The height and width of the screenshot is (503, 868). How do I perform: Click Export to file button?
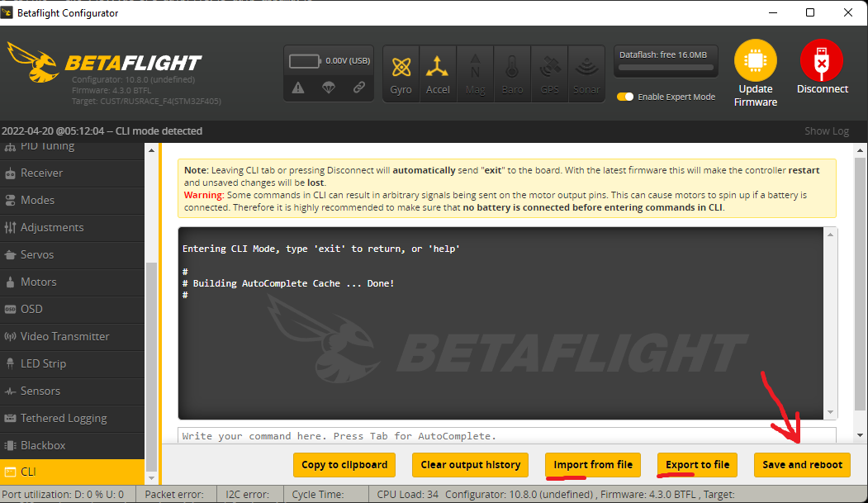click(x=698, y=465)
